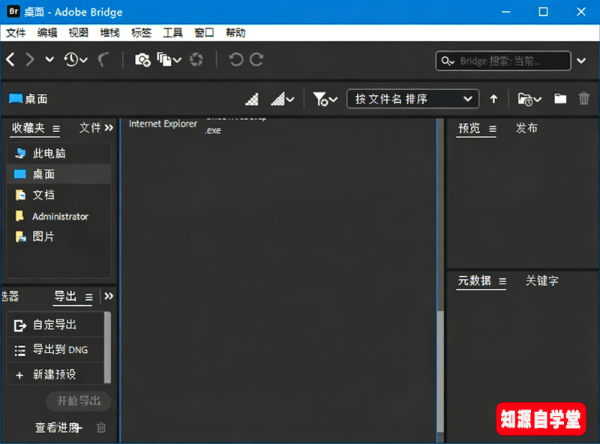The height and width of the screenshot is (444, 600).
Task: Click 自定导出 export preset
Action: 54,325
